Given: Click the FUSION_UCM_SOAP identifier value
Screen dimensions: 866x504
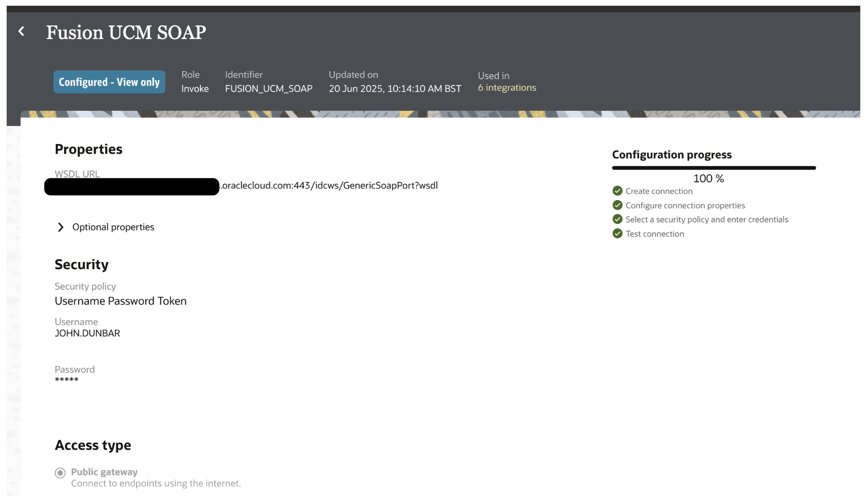Looking at the screenshot, I should pos(269,89).
